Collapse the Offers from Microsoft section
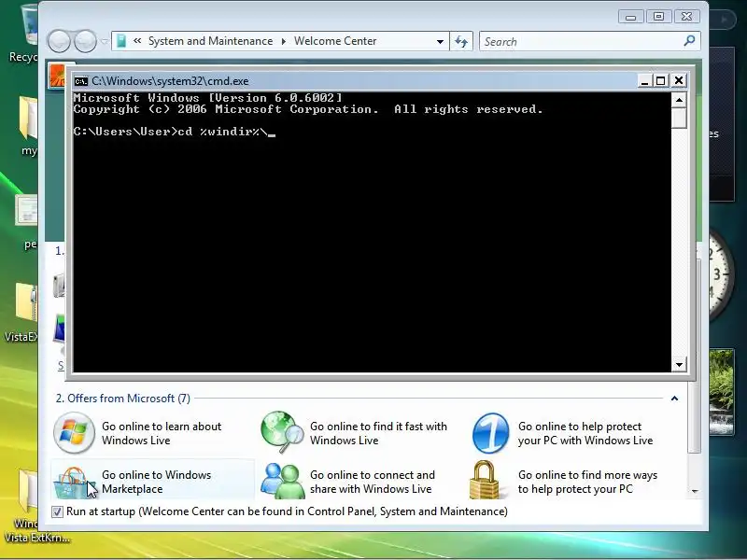The width and height of the screenshot is (747, 560). click(x=674, y=399)
